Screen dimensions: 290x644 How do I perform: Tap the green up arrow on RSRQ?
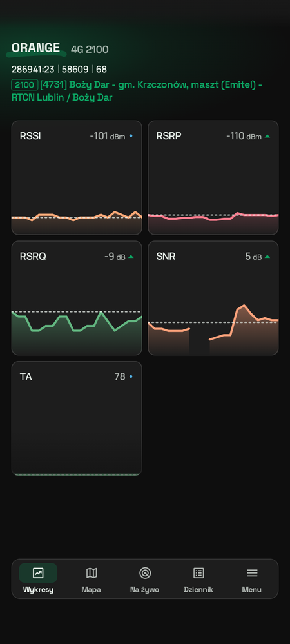(x=131, y=257)
